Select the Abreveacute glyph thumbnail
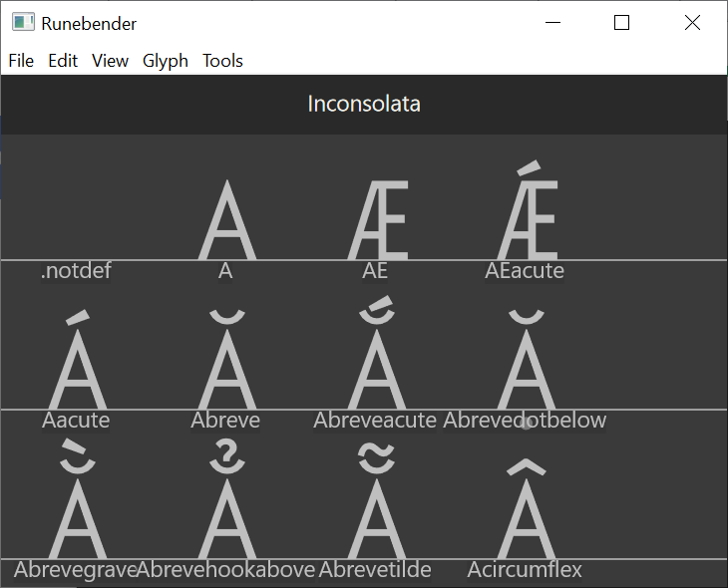Screen dimensions: 728x588 (x=376, y=364)
